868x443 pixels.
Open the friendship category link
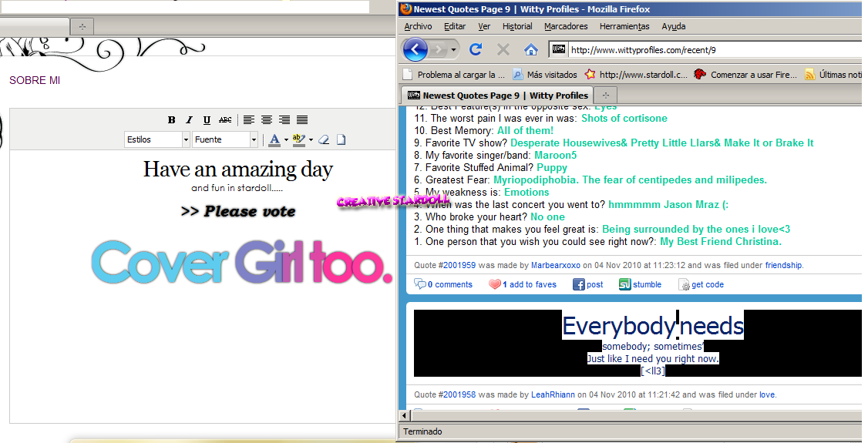point(783,265)
